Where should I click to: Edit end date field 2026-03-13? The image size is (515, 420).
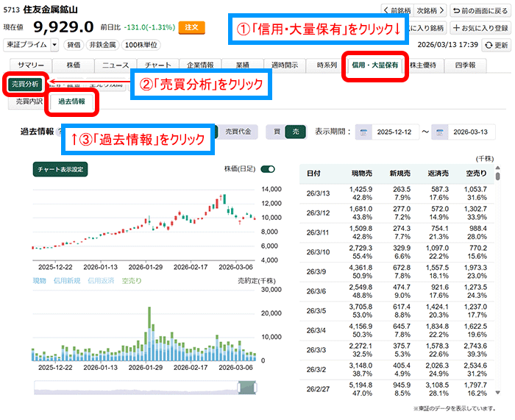[471, 132]
